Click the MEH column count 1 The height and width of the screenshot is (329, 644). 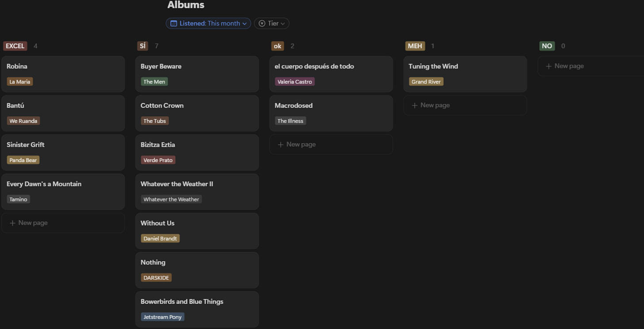click(433, 46)
